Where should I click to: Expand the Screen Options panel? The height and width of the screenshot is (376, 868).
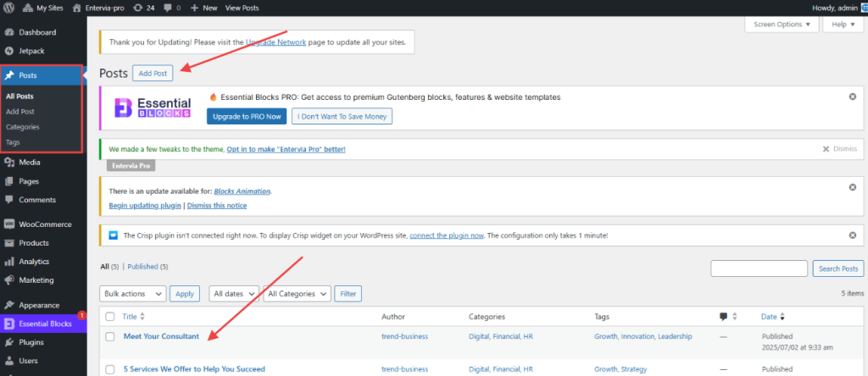click(782, 25)
